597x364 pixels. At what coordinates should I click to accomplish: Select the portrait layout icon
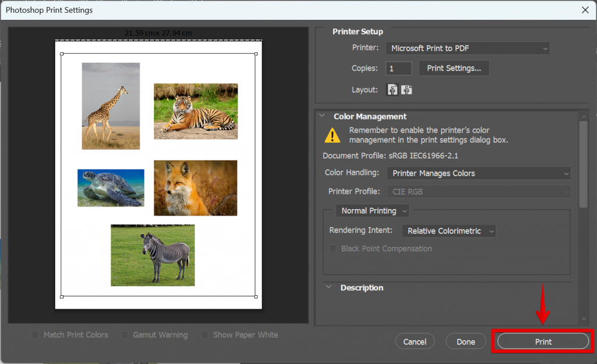(x=393, y=89)
